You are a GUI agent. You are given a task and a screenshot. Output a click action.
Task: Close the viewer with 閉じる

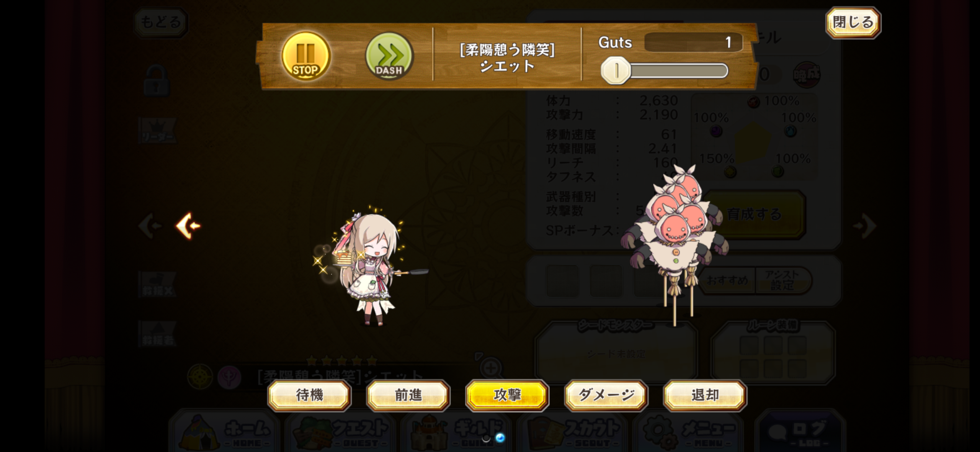853,22
